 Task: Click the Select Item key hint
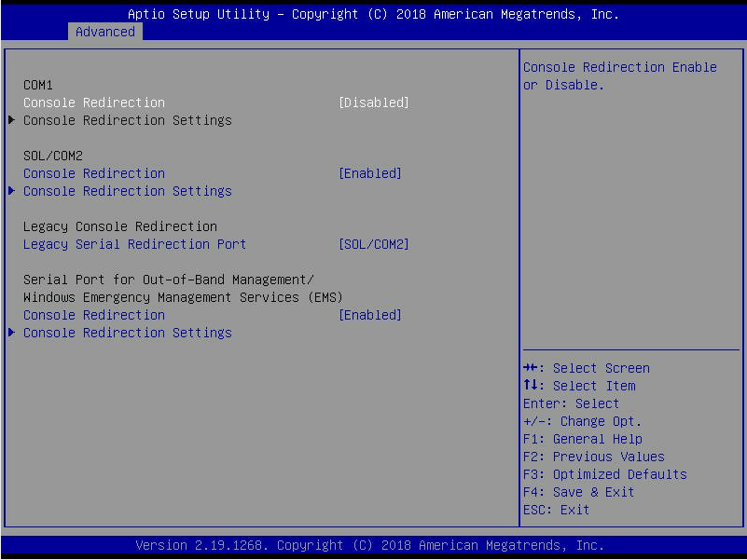(x=579, y=386)
